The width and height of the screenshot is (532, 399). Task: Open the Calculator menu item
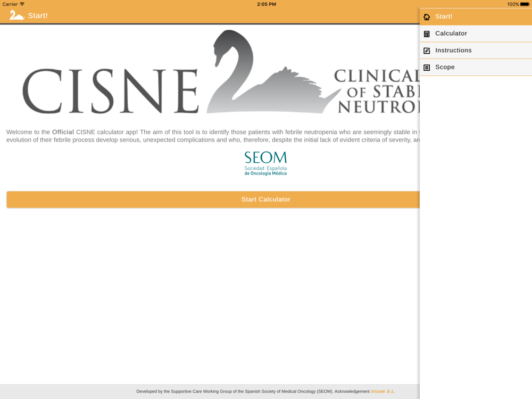click(476, 34)
